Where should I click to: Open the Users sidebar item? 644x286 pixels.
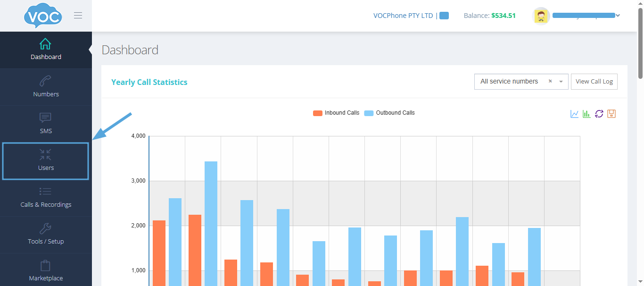coord(46,160)
